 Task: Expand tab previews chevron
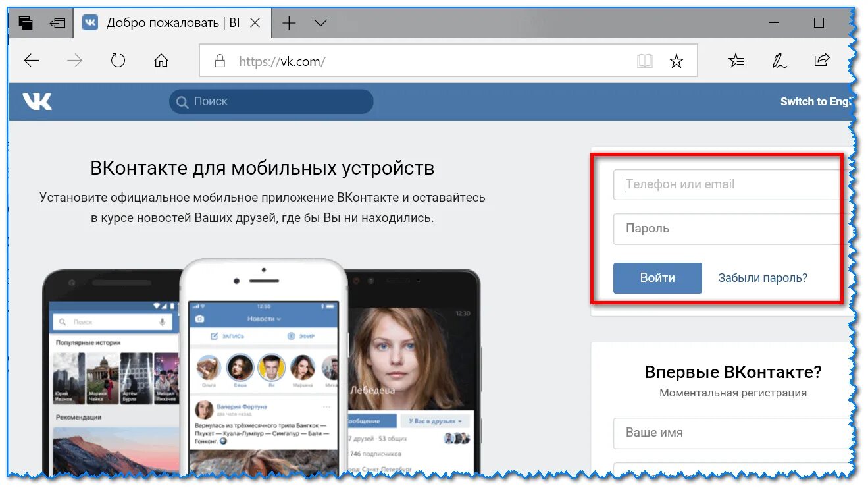coord(320,23)
